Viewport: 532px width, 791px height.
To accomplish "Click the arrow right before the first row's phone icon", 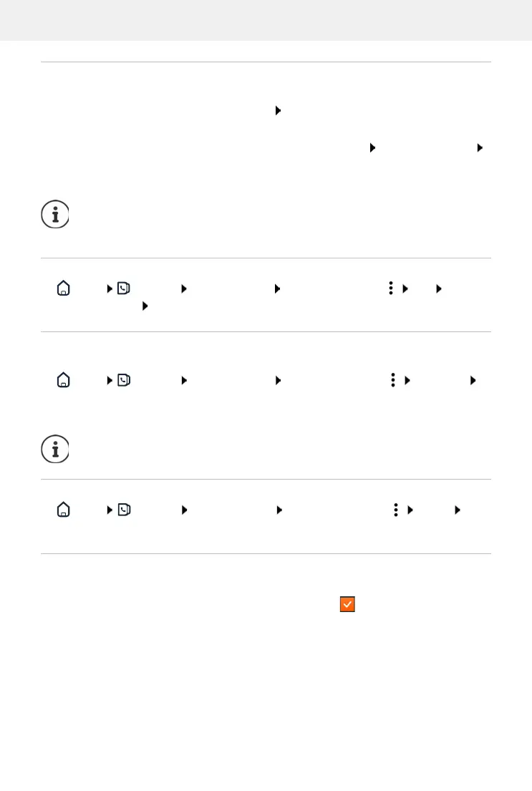I will coord(110,288).
